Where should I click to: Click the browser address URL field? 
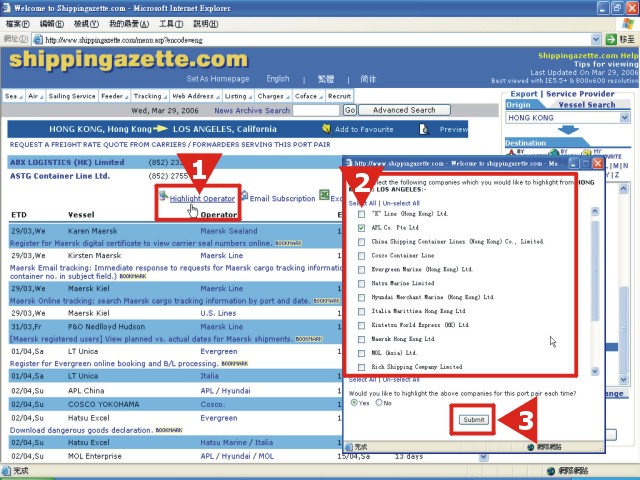click(x=316, y=40)
